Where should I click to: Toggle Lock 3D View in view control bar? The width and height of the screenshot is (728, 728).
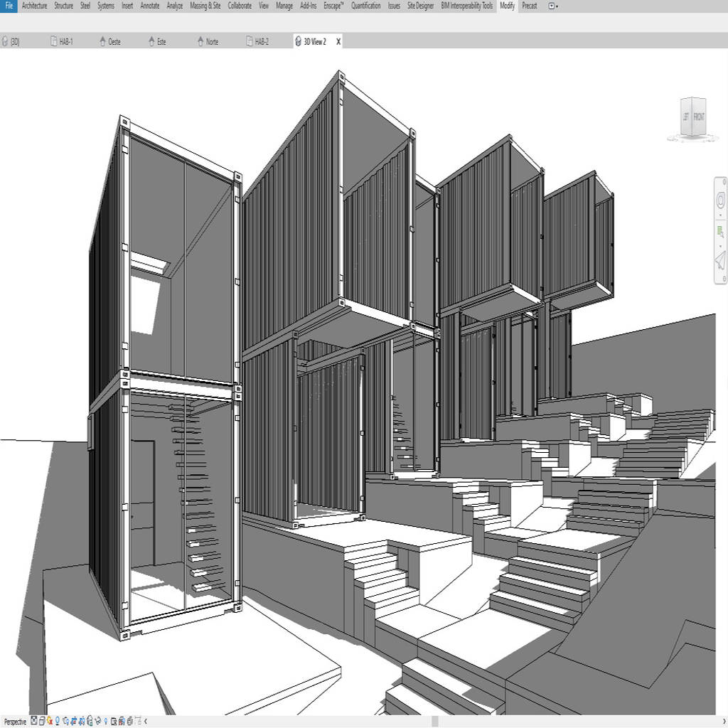click(x=90, y=720)
